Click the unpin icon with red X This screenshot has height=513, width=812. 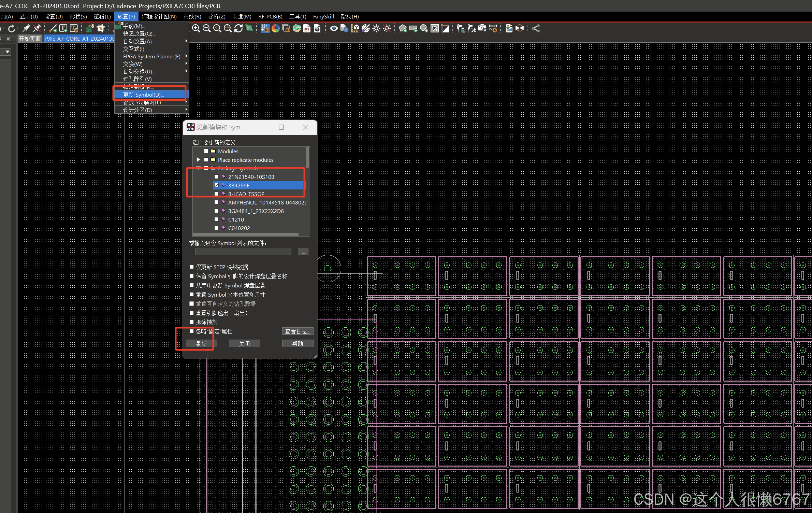pyautogui.click(x=37, y=29)
